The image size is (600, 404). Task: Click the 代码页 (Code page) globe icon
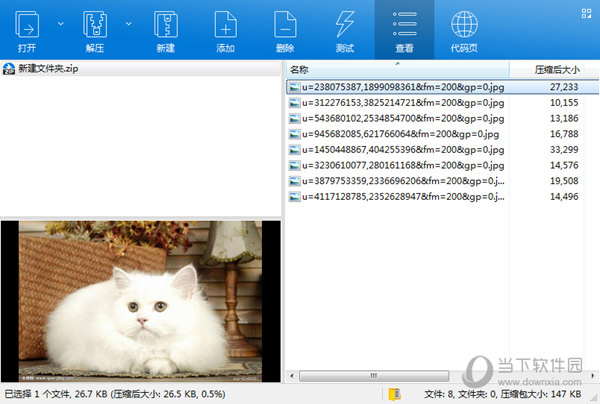click(464, 24)
